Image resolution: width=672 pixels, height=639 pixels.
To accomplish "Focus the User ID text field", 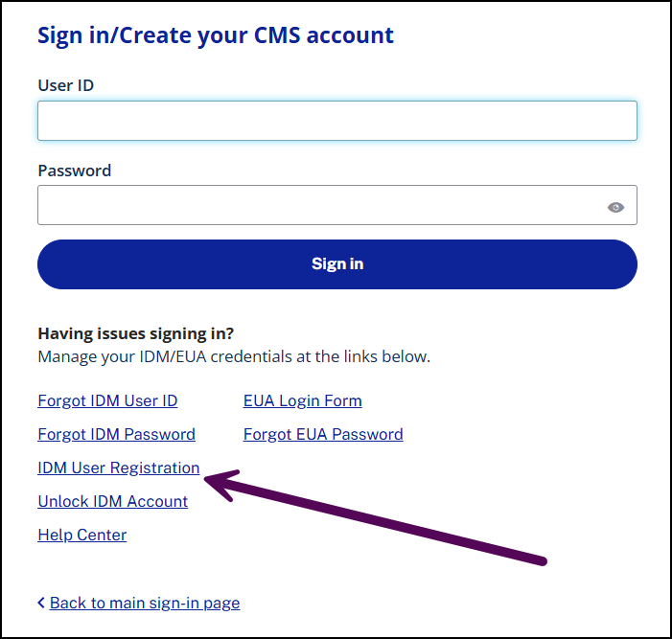I will (x=337, y=121).
